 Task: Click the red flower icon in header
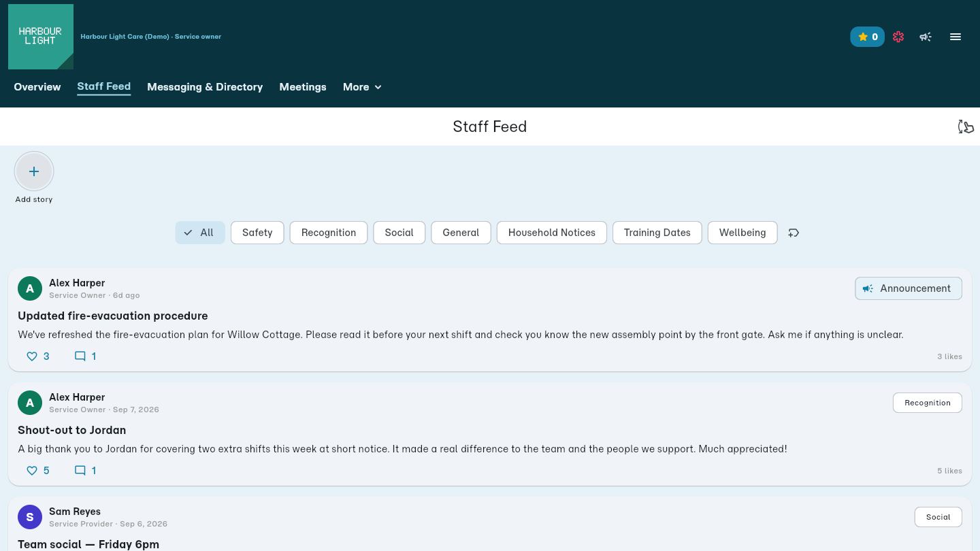click(898, 37)
